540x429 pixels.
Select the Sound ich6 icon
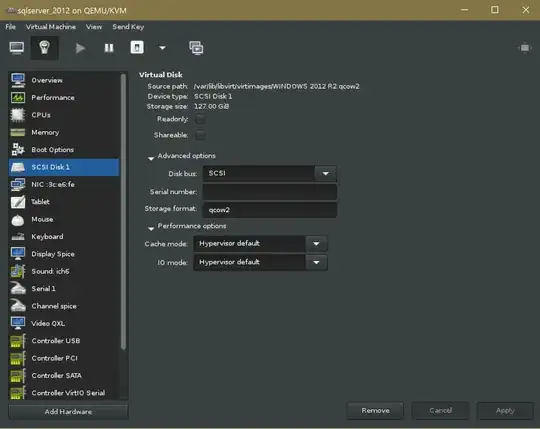click(x=18, y=271)
